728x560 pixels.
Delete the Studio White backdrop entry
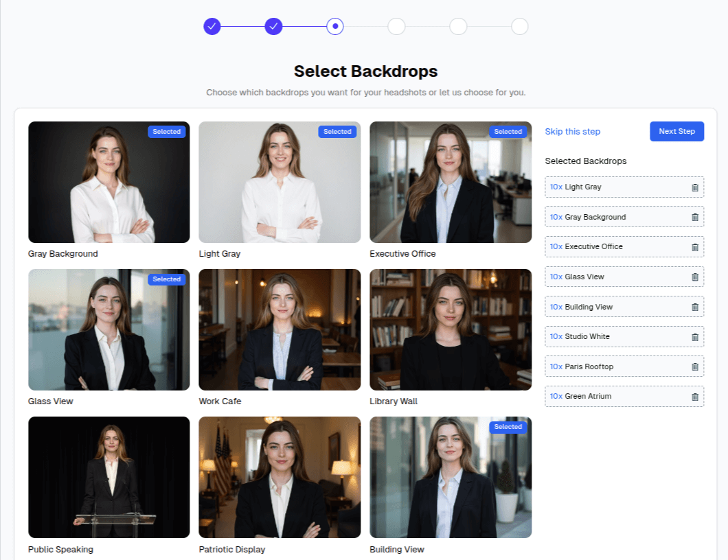694,337
